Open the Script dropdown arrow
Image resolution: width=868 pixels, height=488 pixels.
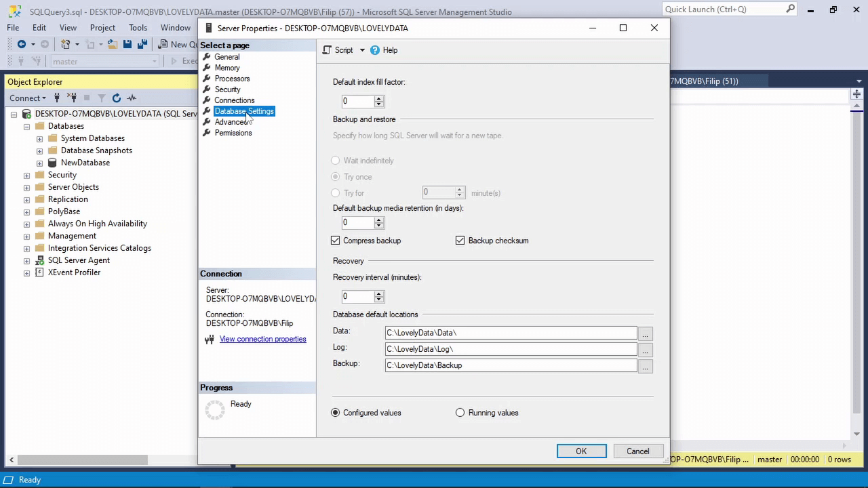point(362,50)
